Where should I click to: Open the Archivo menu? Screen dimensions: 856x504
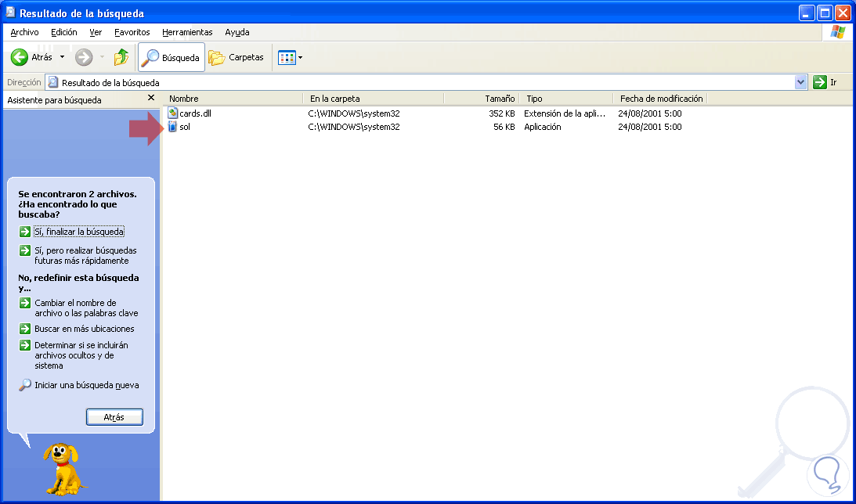click(24, 32)
